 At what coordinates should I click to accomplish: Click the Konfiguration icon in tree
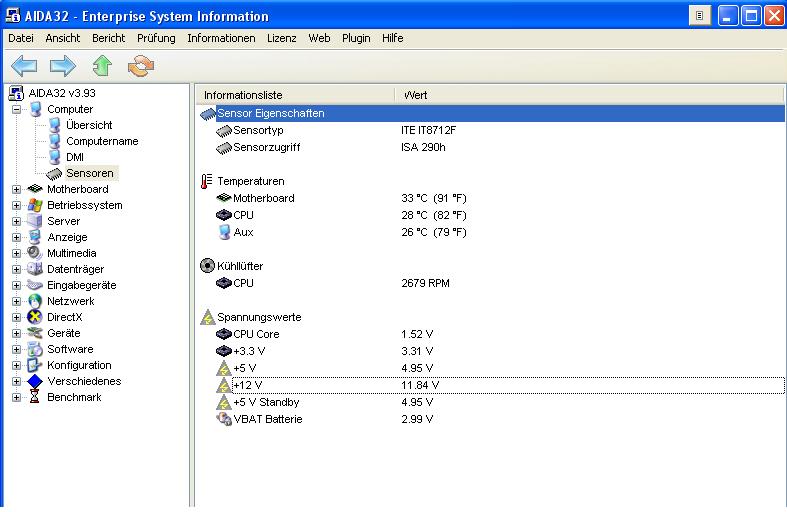tap(35, 365)
